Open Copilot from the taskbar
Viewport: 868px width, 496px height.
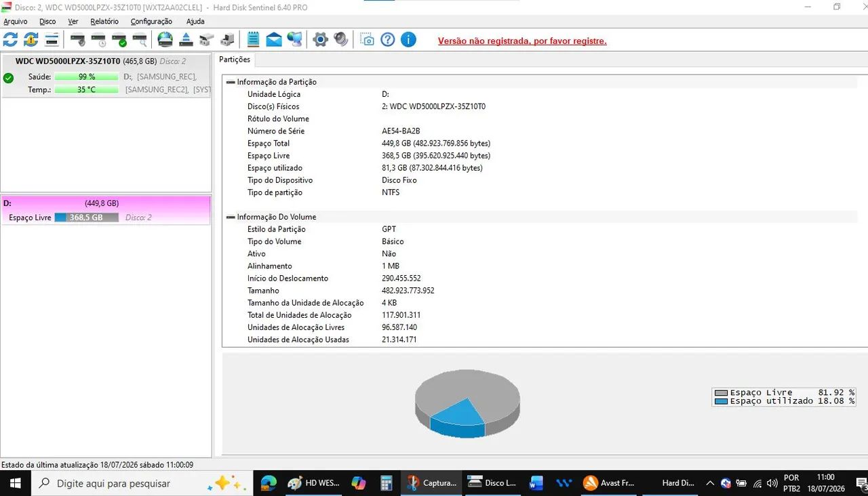[x=359, y=483]
